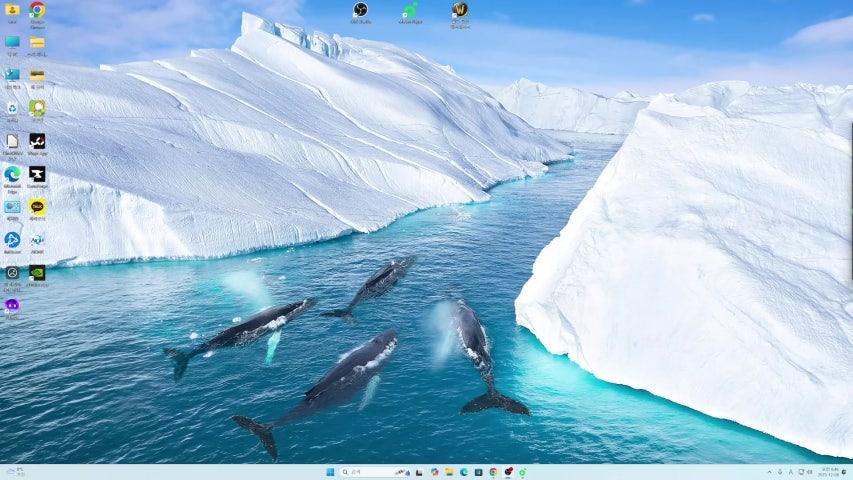Open Google Chrome desktop shortcut

point(37,10)
